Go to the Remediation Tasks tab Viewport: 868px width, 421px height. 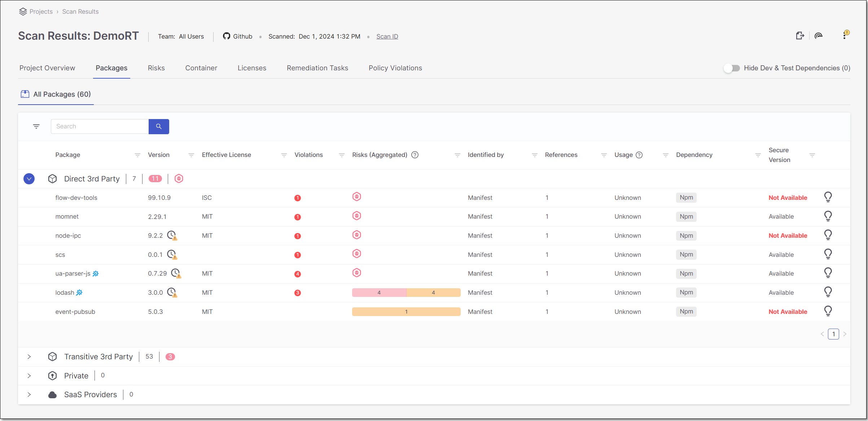317,68
